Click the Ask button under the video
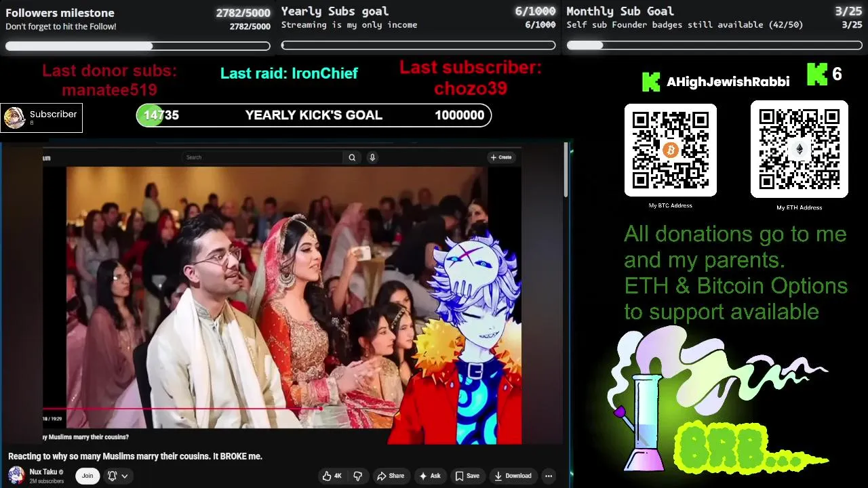 tap(431, 476)
